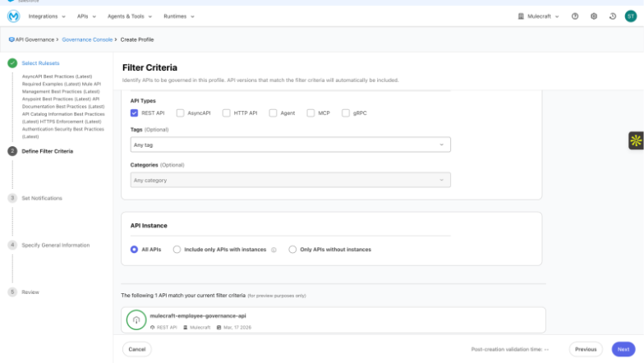Viewport: 644px width, 363px height.
Task: Select 'Only APIs without instances' radio
Action: coord(292,250)
